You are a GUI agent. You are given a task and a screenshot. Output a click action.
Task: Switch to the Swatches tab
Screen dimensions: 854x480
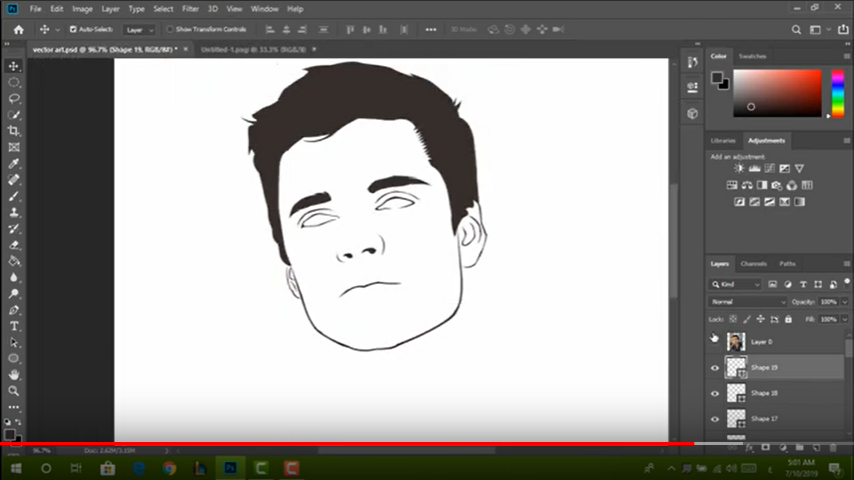point(752,56)
